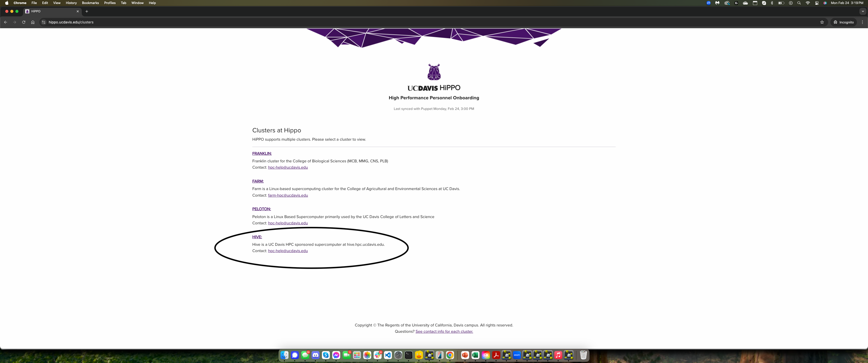
Task: Open Wi-Fi status in menu bar
Action: [808, 3]
